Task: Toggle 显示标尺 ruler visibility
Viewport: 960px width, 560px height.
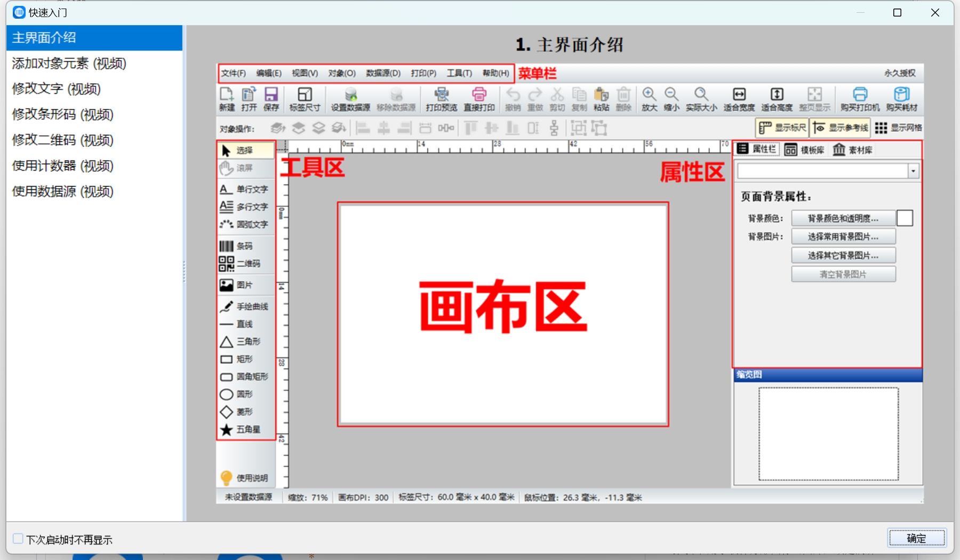Action: (x=782, y=127)
